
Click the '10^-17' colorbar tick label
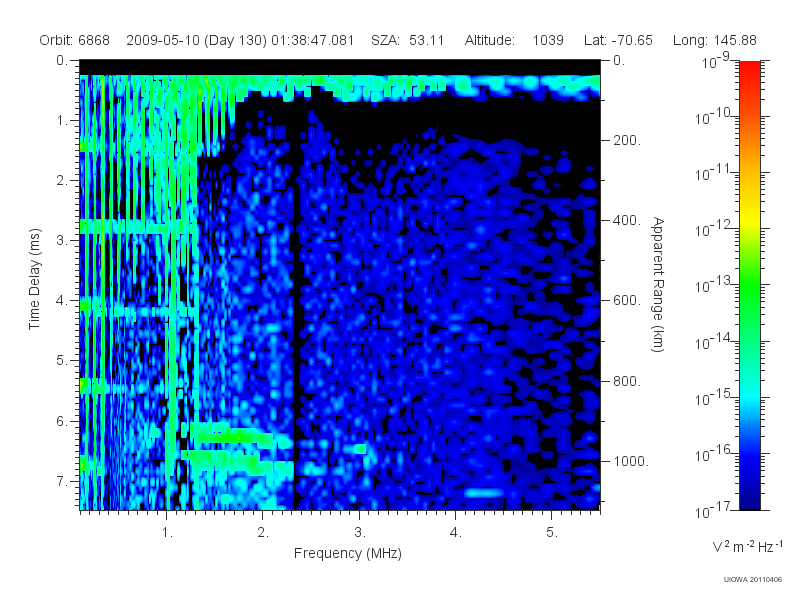(714, 510)
